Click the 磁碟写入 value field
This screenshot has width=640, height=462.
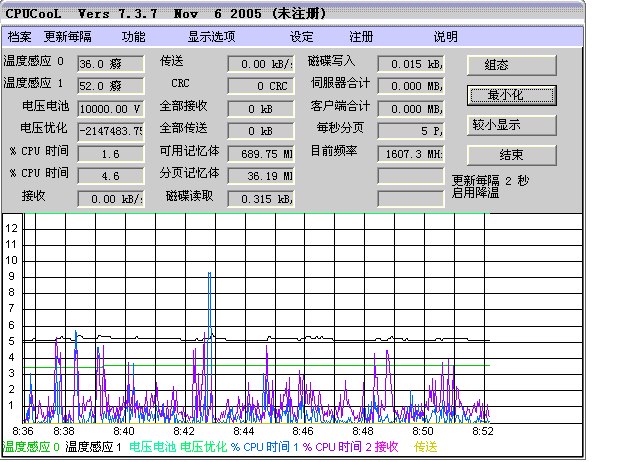point(411,64)
